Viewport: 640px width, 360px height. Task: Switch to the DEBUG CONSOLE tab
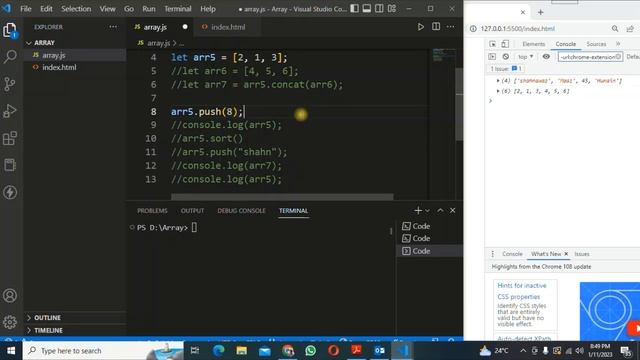(241, 211)
